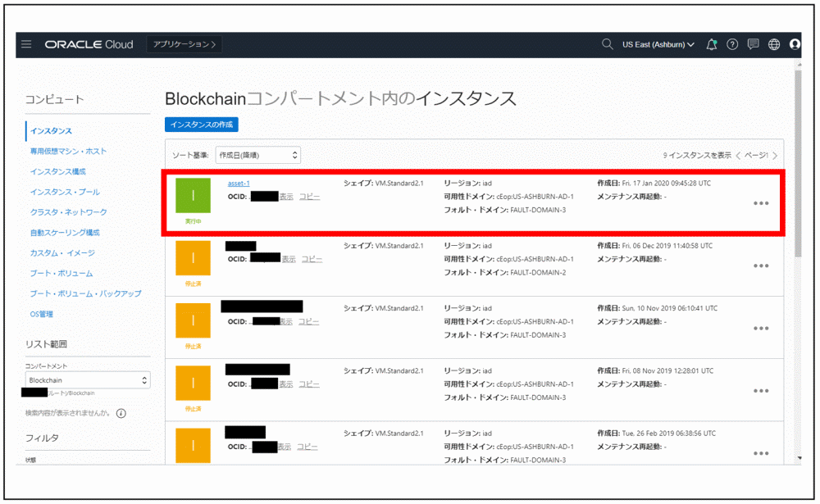Open 自動スケーリング構成 sidebar item

coord(65,233)
